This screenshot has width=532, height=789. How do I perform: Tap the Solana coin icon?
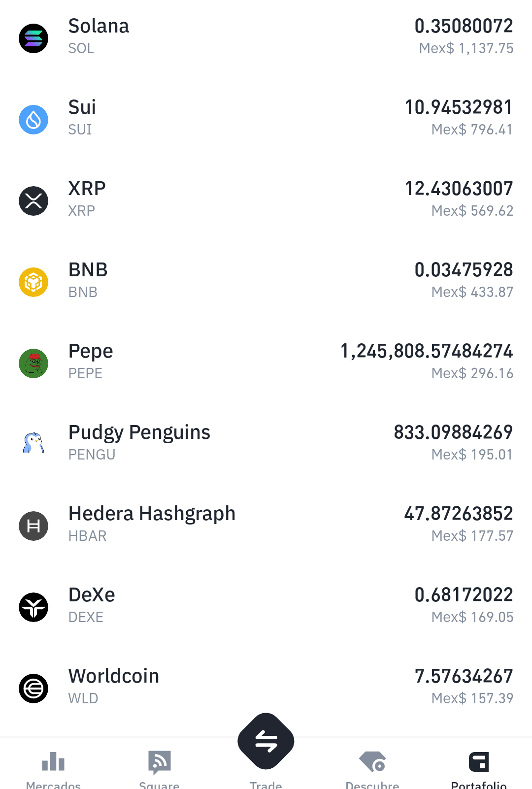[33, 38]
